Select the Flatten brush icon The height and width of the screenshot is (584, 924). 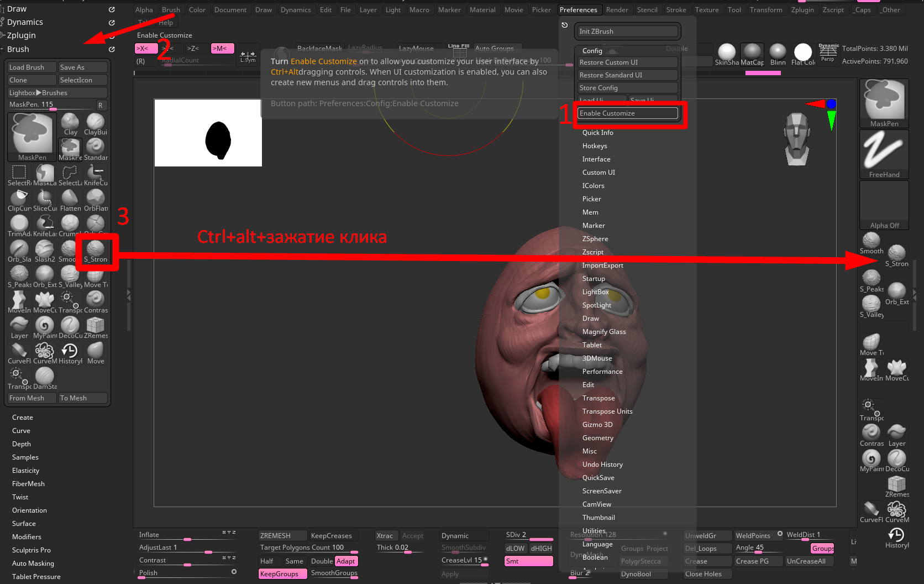70,200
